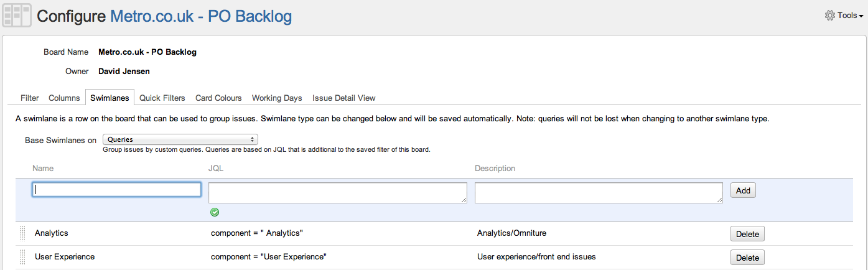The image size is (868, 270).
Task: Focus the new swimlane Name input field
Action: click(116, 190)
